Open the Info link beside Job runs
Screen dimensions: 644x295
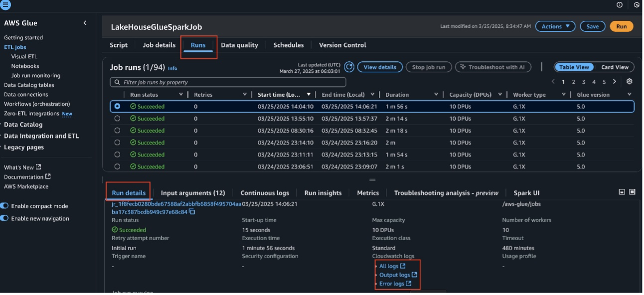tap(172, 68)
